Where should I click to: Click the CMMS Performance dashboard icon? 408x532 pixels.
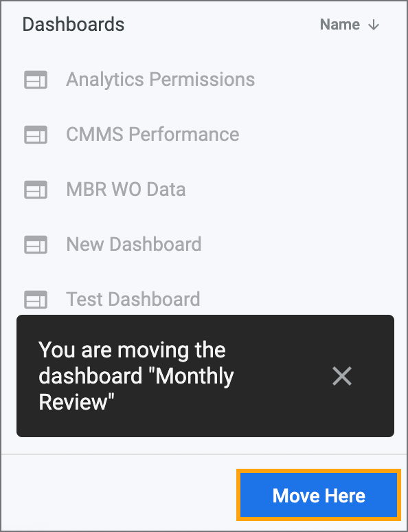pos(36,135)
